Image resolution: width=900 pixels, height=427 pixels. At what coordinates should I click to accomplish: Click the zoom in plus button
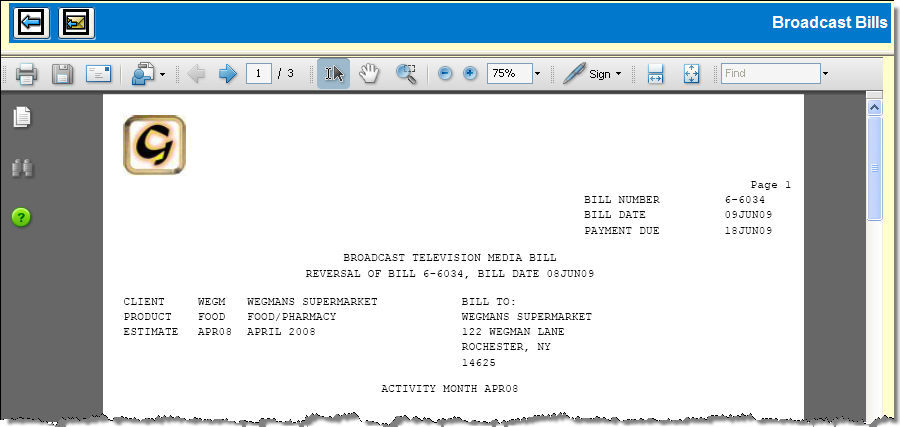point(470,74)
